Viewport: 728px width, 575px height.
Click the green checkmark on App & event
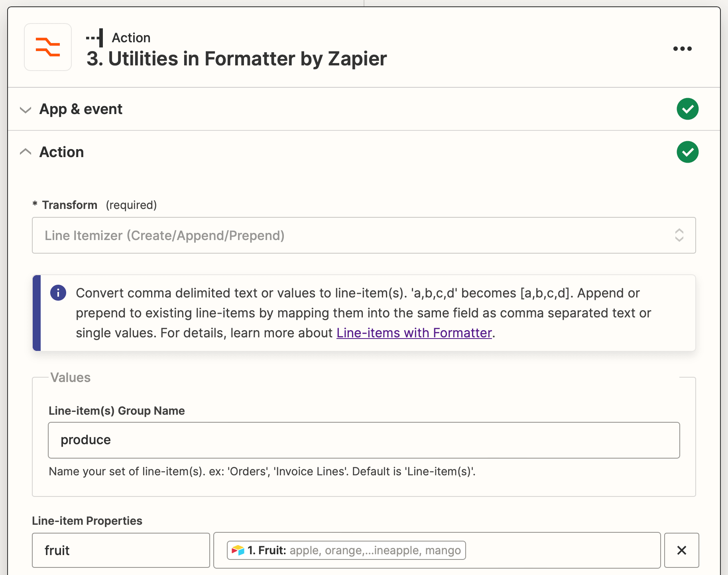click(x=687, y=109)
